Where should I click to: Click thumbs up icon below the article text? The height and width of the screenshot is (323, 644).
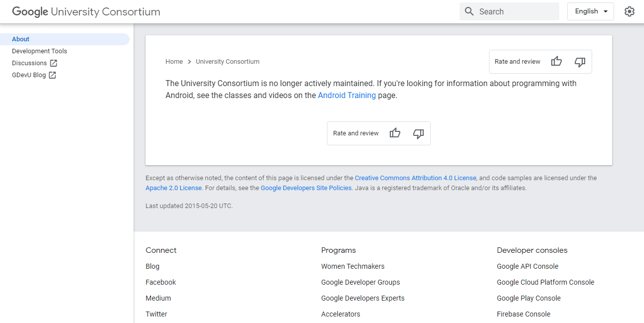(x=395, y=133)
